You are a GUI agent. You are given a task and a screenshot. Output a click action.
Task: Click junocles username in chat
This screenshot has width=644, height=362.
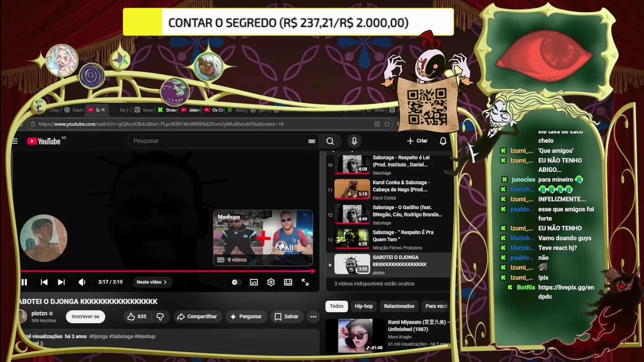523,179
